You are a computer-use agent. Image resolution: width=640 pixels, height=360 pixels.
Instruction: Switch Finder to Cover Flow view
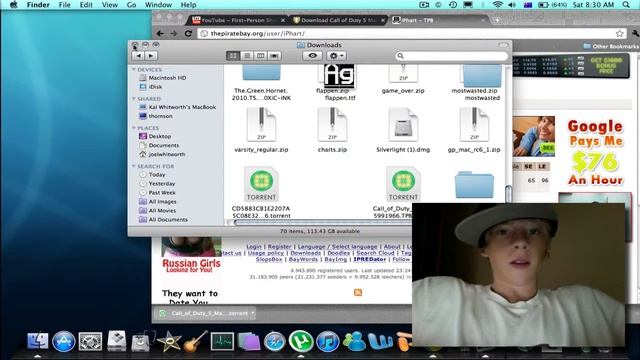[x=274, y=56]
